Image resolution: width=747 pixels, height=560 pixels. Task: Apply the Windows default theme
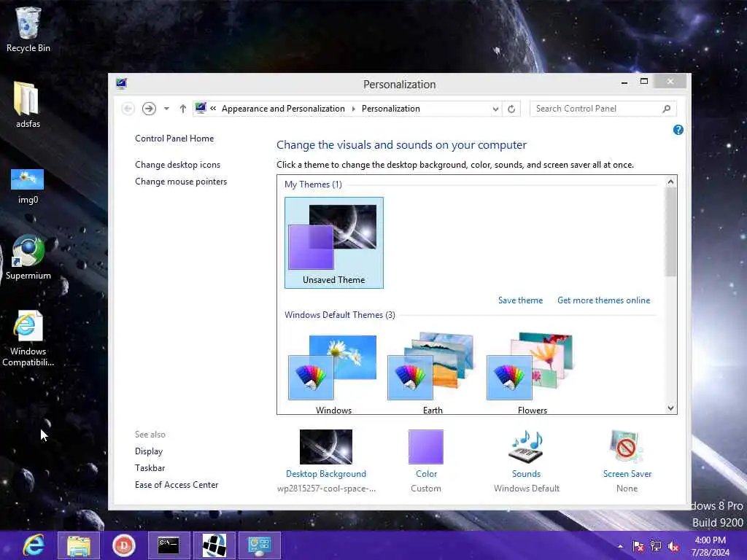pyautogui.click(x=333, y=374)
